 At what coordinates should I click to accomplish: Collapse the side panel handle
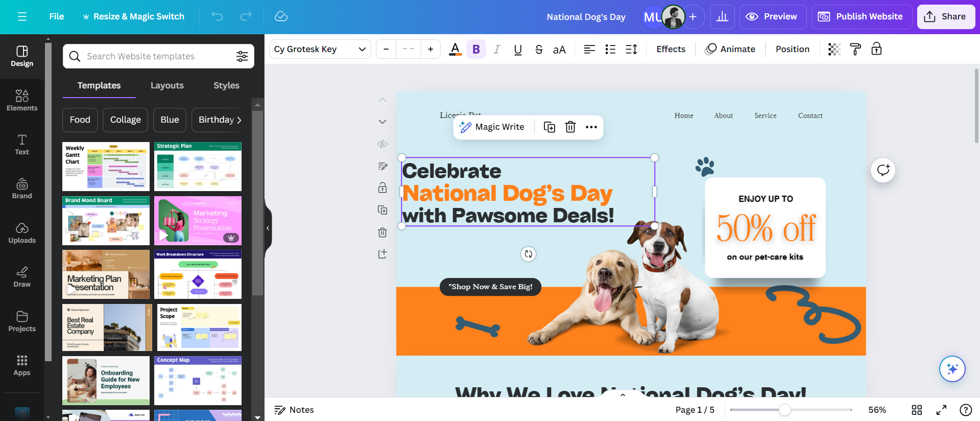click(268, 228)
